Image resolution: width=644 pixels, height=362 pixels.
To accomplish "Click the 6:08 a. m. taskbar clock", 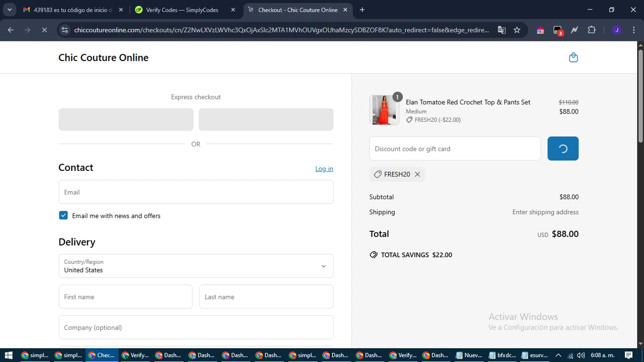I will [603, 355].
